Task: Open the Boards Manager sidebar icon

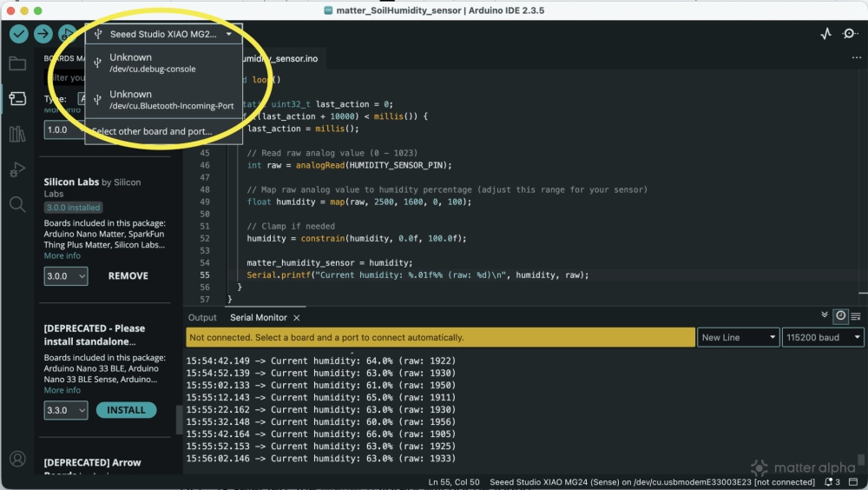Action: tap(16, 98)
